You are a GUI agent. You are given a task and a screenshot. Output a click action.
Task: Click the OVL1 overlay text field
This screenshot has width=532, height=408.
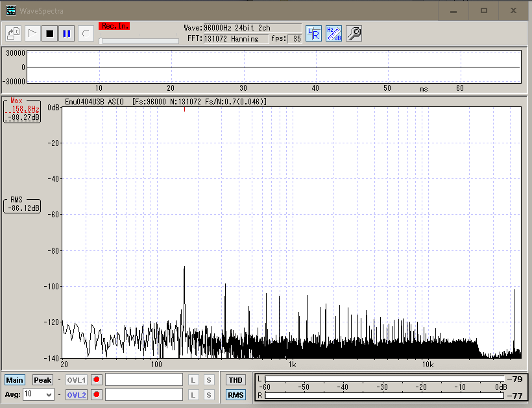click(144, 379)
